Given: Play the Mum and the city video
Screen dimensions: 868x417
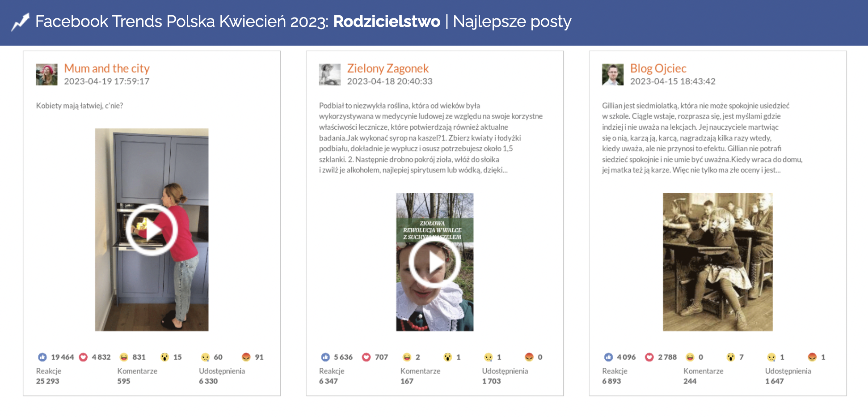Looking at the screenshot, I should 152,230.
